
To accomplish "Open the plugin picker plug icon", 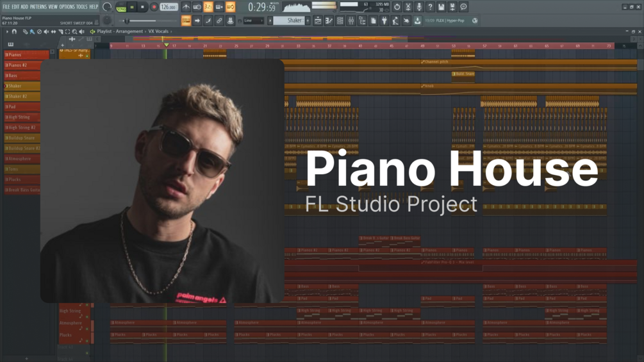I will pos(384,21).
